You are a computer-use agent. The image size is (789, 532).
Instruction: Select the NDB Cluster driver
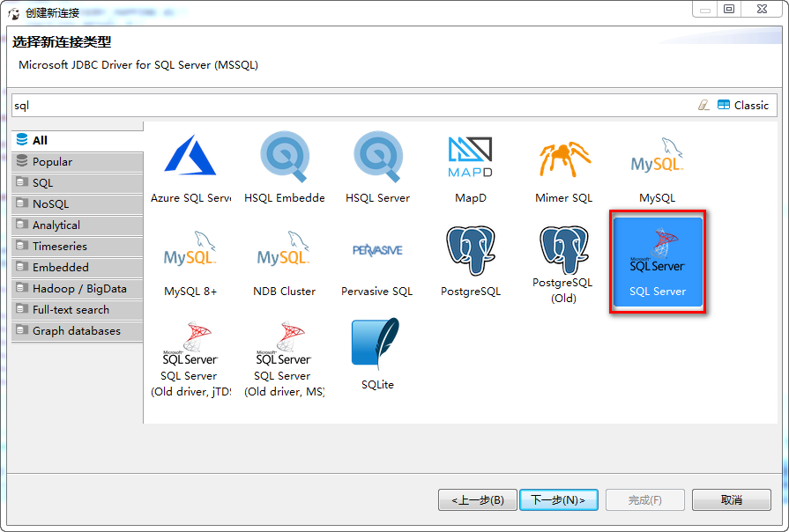(284, 262)
